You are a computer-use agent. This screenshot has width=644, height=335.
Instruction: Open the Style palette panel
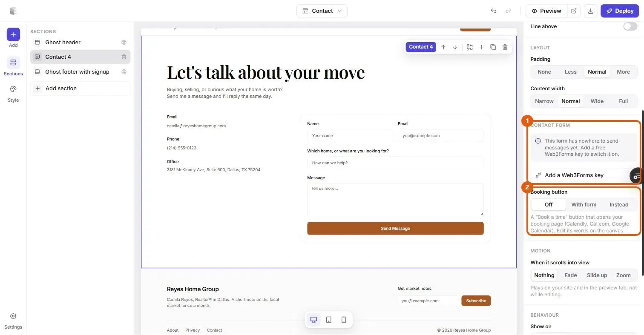13,94
